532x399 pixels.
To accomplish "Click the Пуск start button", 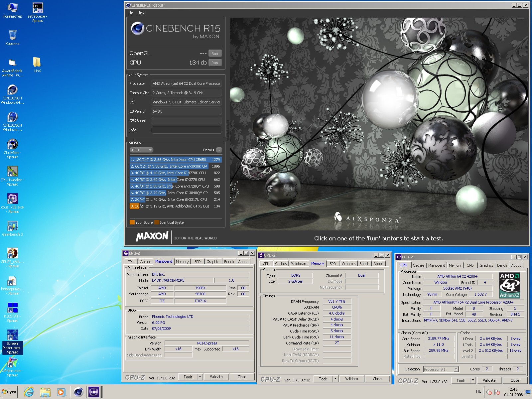I will [9, 392].
